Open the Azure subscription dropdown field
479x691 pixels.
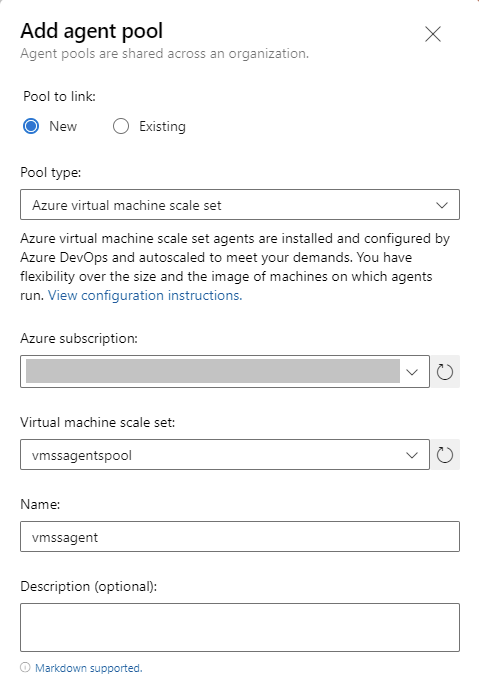(225, 372)
